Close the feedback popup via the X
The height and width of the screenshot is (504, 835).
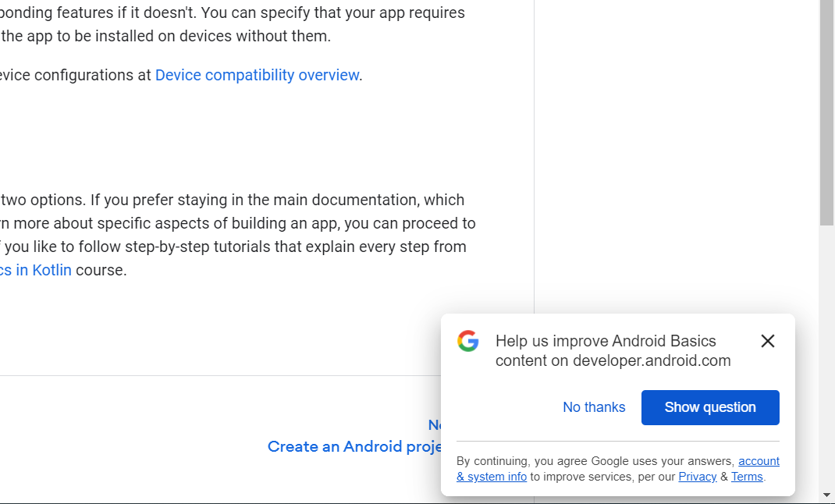(767, 341)
